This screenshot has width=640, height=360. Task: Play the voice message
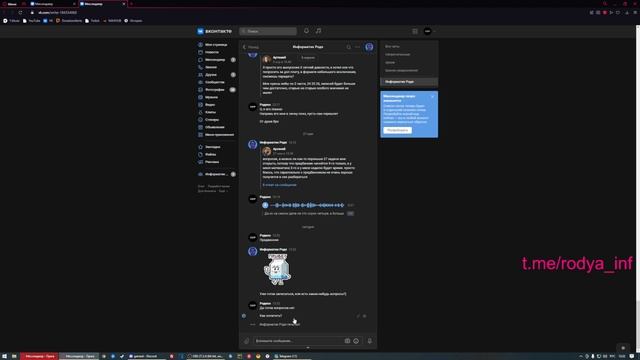pos(265,205)
